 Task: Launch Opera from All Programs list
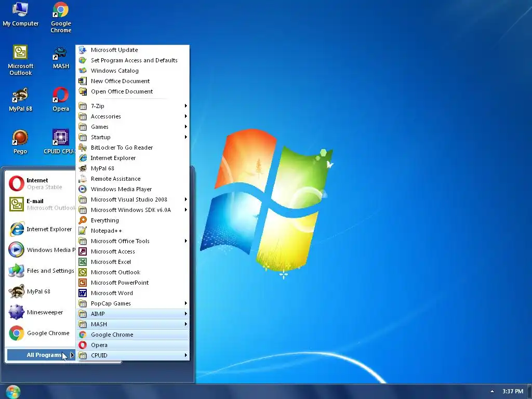(132, 345)
